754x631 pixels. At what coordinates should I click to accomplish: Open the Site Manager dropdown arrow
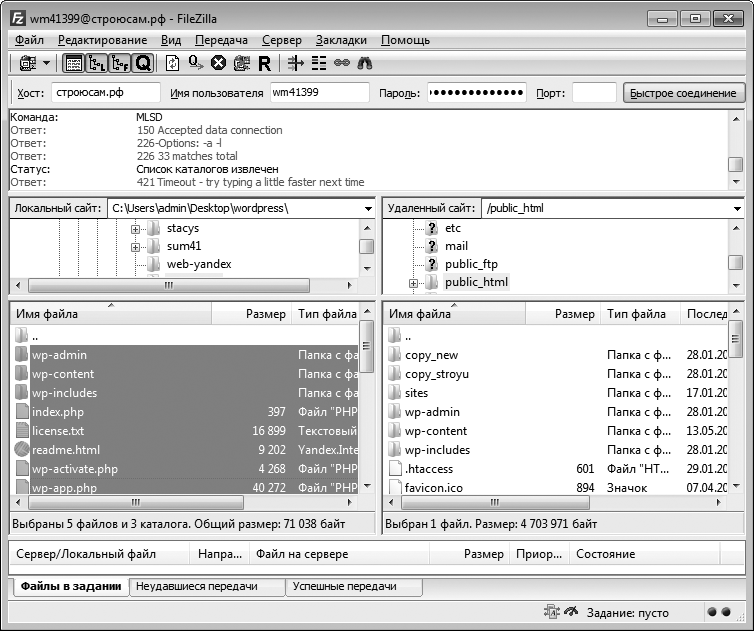pos(46,63)
